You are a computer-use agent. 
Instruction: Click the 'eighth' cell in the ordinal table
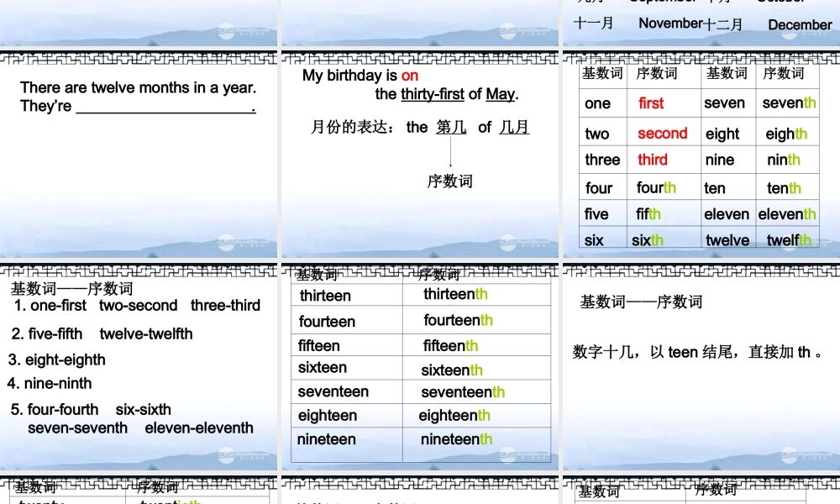click(786, 134)
